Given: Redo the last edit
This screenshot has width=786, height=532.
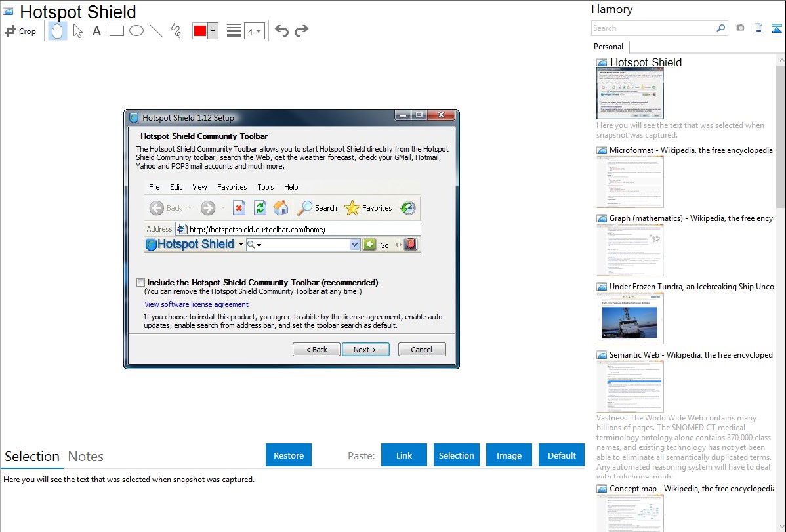Looking at the screenshot, I should pyautogui.click(x=301, y=31).
